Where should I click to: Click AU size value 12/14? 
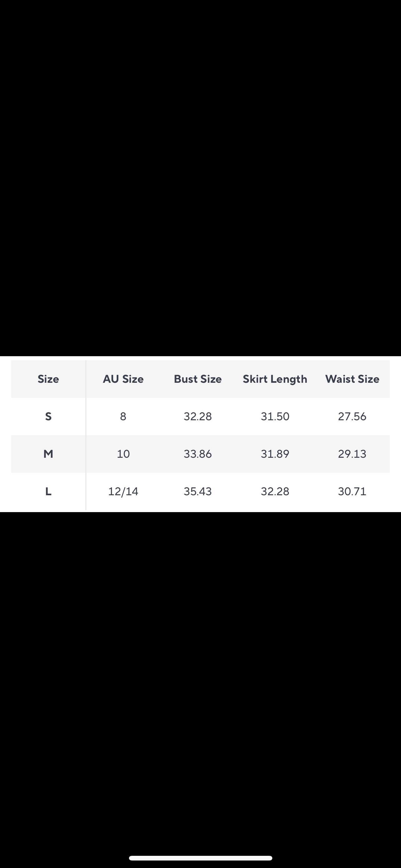coord(123,491)
